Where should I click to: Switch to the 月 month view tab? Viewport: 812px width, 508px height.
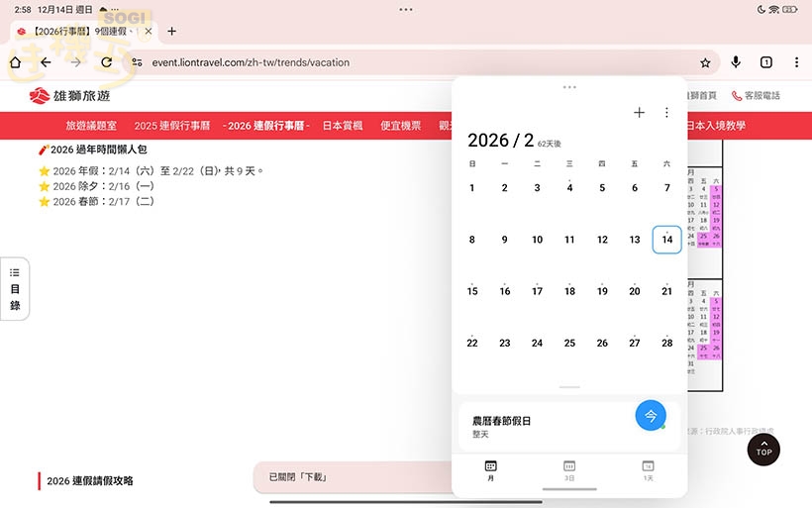(x=490, y=470)
